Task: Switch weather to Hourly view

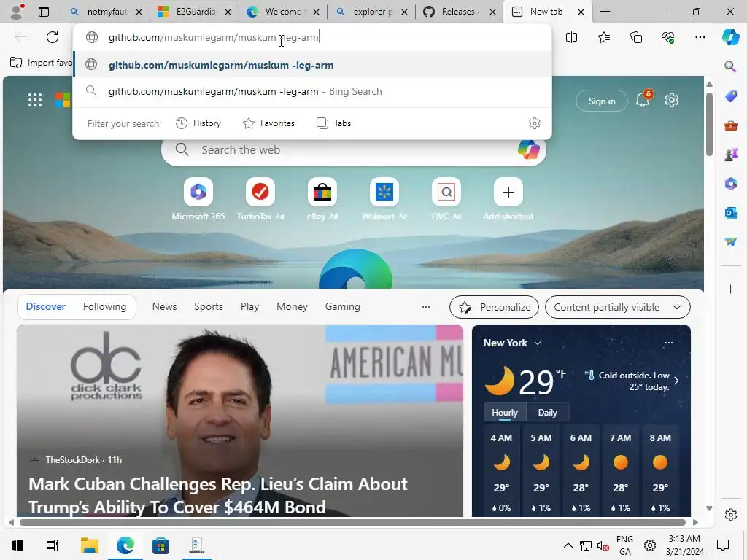Action: click(505, 413)
